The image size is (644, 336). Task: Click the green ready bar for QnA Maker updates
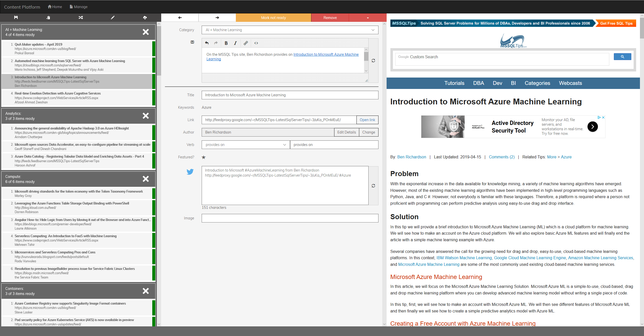[154, 49]
